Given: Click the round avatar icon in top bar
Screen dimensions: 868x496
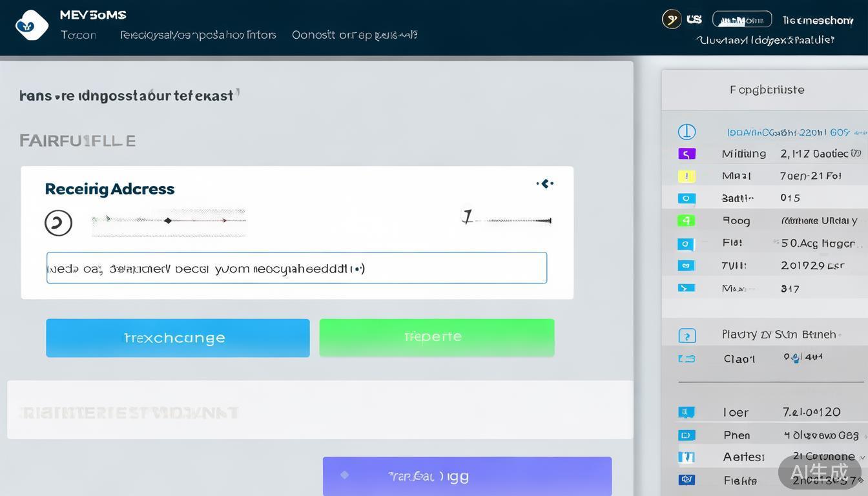Looking at the screenshot, I should (672, 19).
